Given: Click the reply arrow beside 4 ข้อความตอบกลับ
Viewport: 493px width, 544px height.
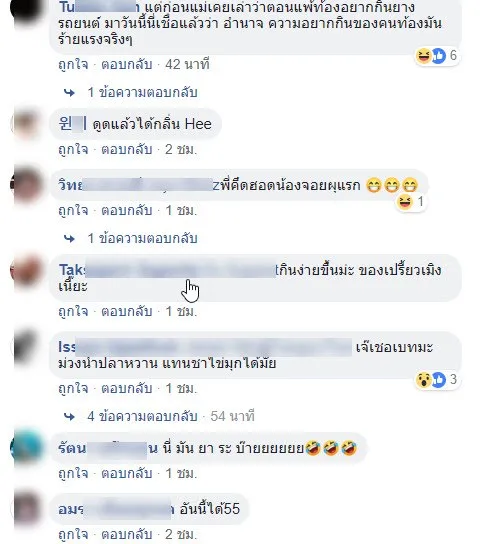Looking at the screenshot, I should point(69,416).
